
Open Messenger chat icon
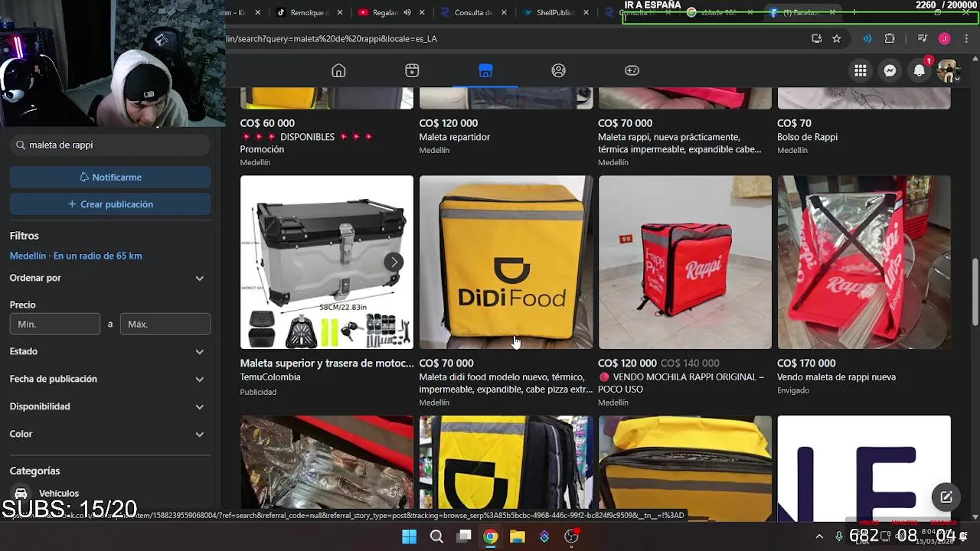tap(890, 70)
